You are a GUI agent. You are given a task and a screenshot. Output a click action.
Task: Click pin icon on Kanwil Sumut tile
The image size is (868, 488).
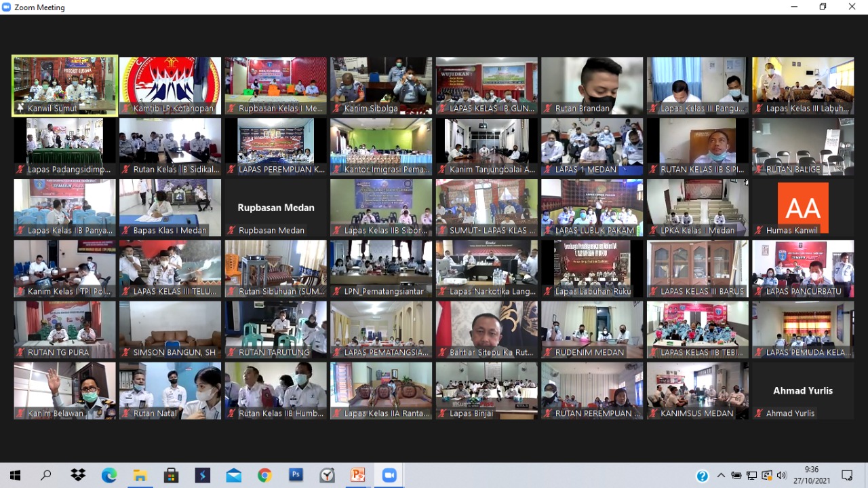click(x=20, y=109)
